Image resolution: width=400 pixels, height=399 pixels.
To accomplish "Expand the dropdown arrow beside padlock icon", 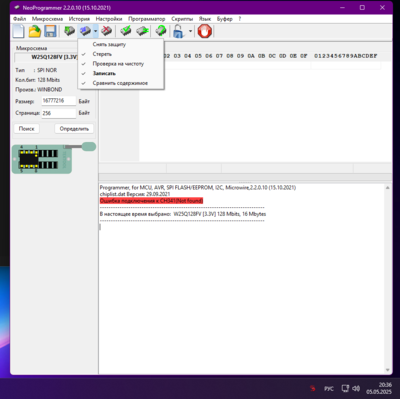I will tap(190, 31).
